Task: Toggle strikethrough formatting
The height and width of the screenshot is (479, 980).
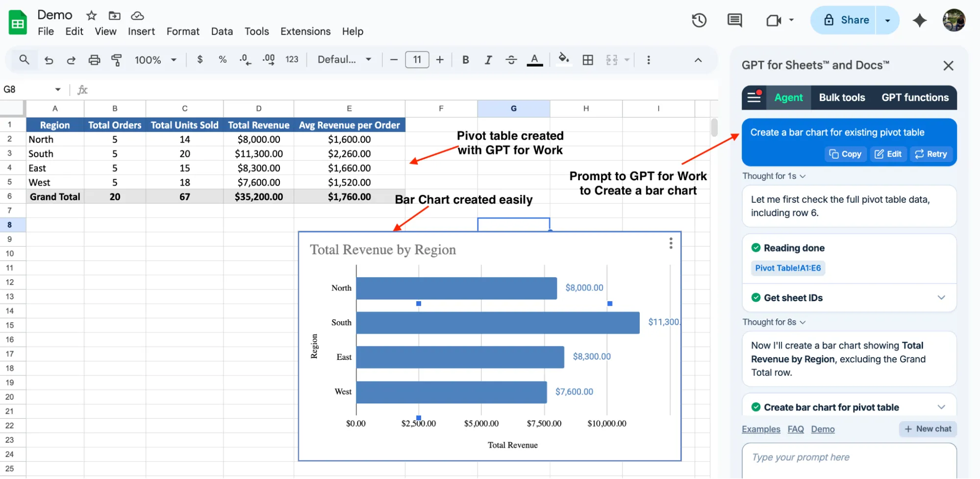Action: pyautogui.click(x=511, y=59)
